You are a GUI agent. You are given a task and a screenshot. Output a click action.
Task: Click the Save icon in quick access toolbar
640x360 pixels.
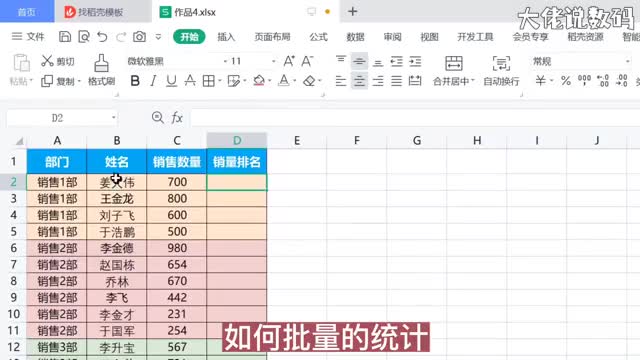pyautogui.click(x=64, y=37)
